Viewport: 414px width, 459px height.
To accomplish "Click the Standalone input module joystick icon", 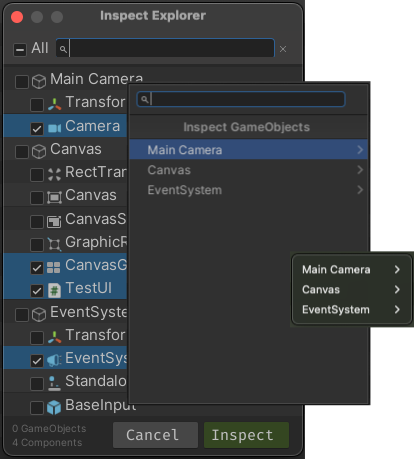I will 54,383.
